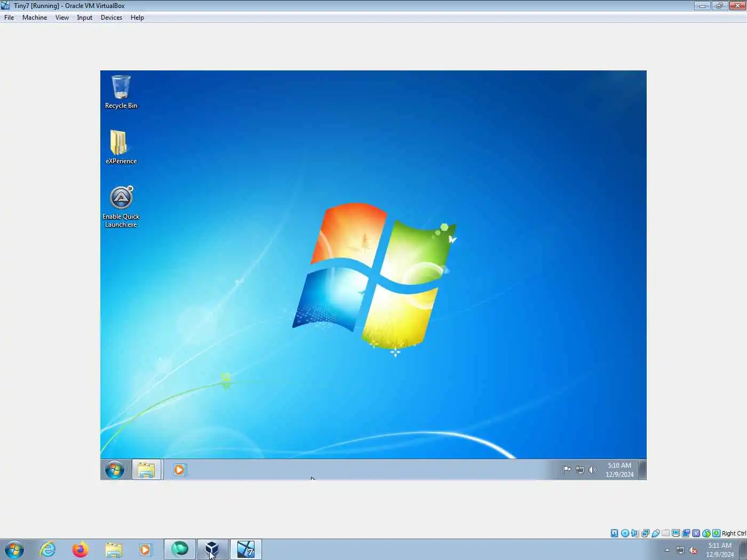
Task: Click VirtualBox audio indicator icon
Action: (x=635, y=533)
